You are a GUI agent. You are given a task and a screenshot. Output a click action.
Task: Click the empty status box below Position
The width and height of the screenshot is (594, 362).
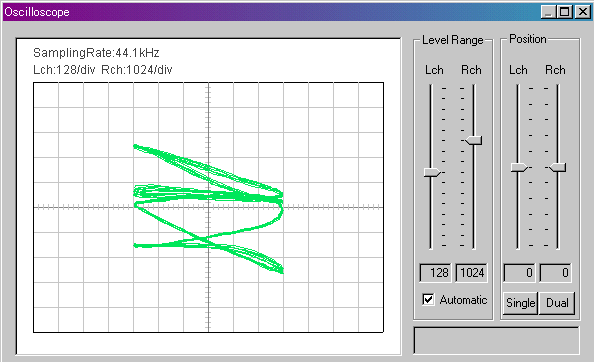[496, 340]
